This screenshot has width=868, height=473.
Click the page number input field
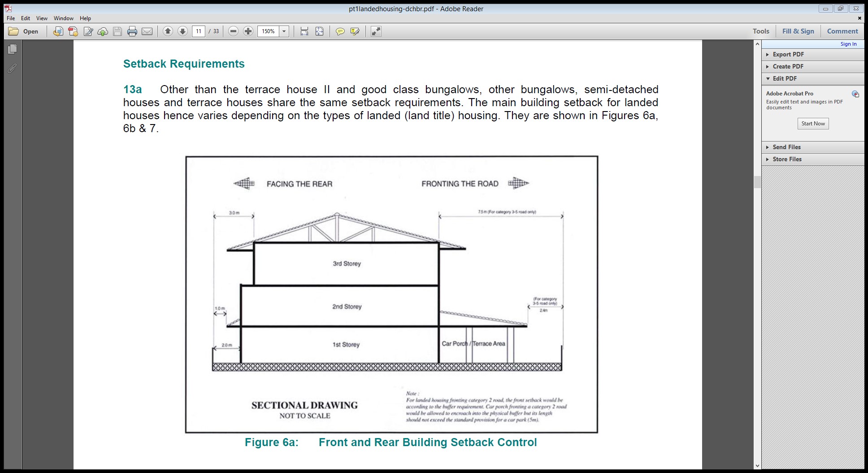(199, 31)
